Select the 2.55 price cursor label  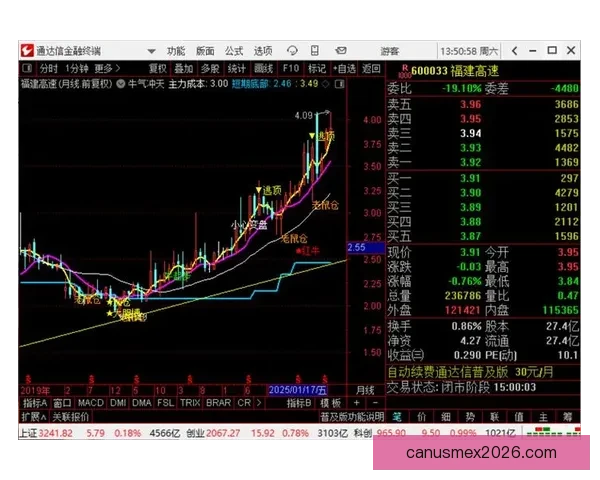point(365,247)
